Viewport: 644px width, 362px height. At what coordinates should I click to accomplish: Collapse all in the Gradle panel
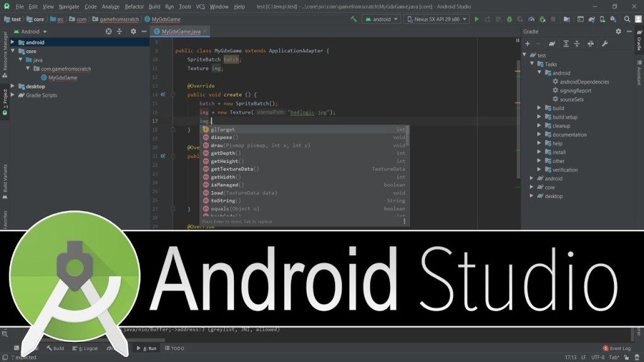[577, 43]
